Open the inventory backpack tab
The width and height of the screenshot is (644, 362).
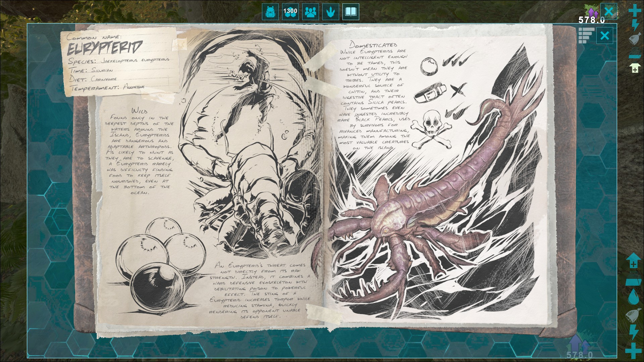270,12
